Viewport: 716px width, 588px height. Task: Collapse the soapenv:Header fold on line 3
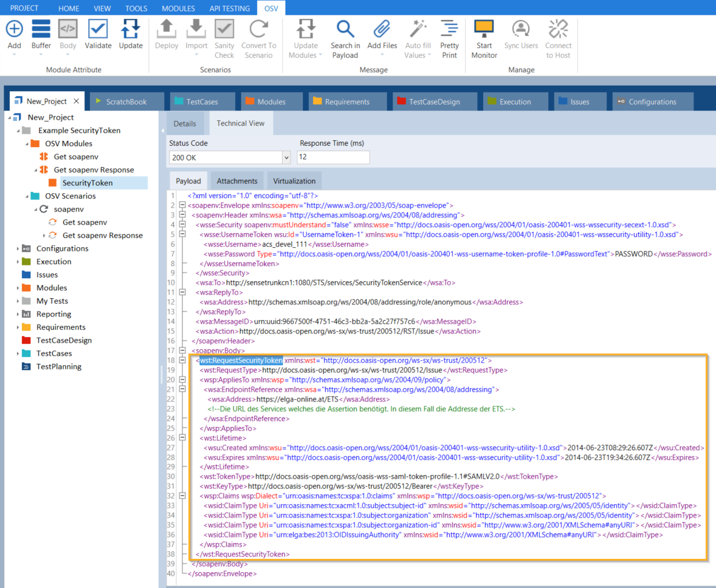coord(182,215)
